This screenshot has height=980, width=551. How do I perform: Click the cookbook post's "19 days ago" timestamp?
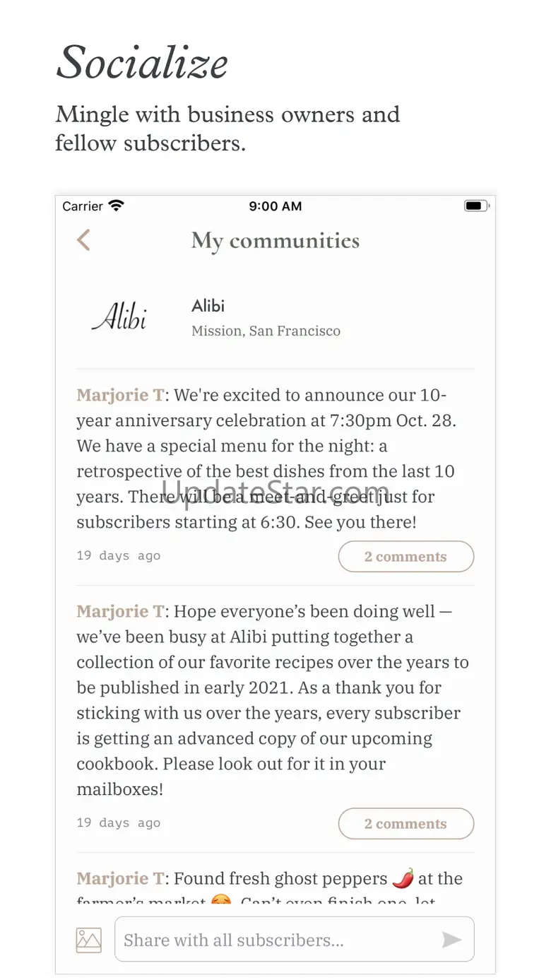[119, 822]
